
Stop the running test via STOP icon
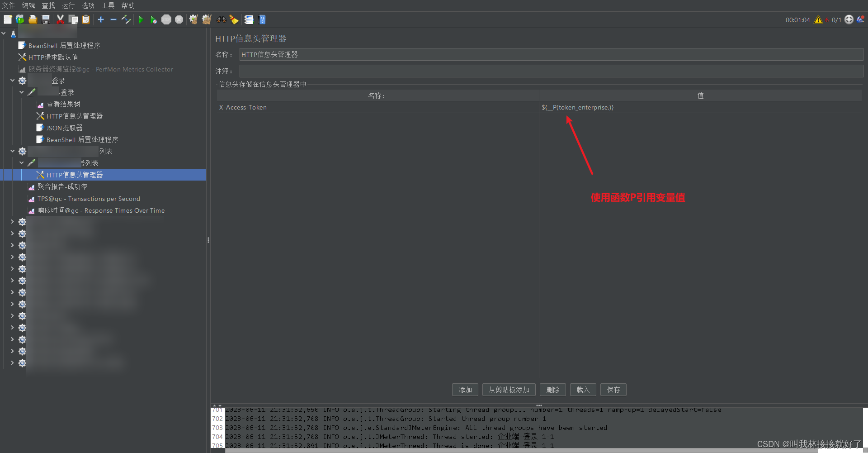coord(166,19)
